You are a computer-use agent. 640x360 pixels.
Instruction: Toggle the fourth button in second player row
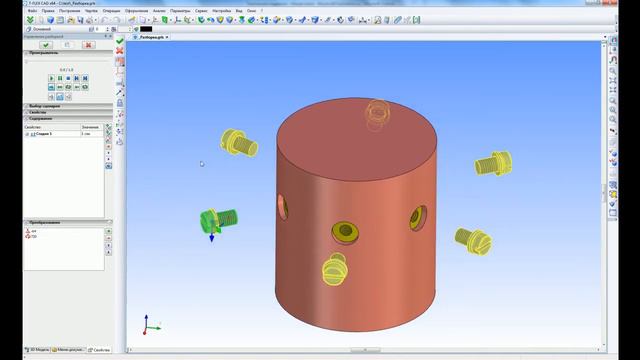[x=77, y=87]
